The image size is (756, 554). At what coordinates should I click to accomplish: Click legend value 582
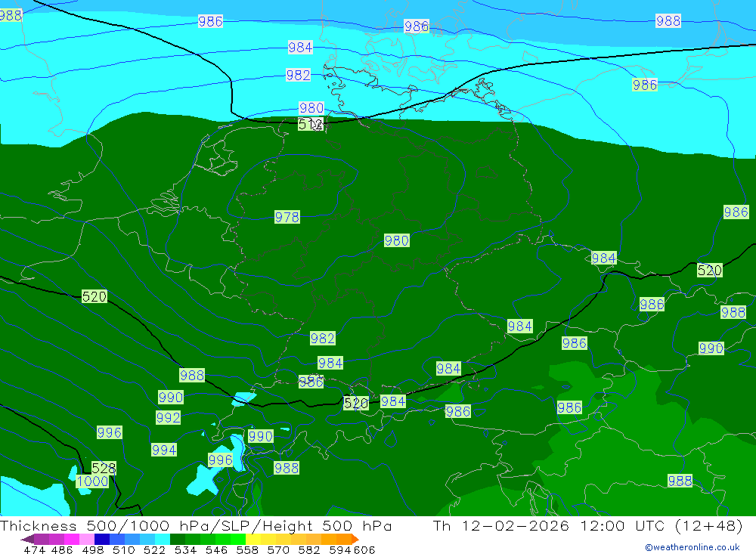click(309, 549)
